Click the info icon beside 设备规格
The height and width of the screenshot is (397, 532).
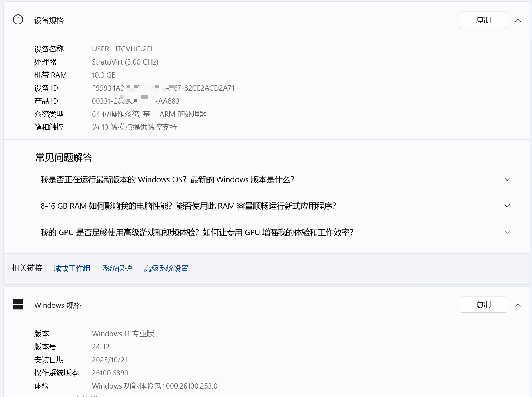[x=18, y=20]
